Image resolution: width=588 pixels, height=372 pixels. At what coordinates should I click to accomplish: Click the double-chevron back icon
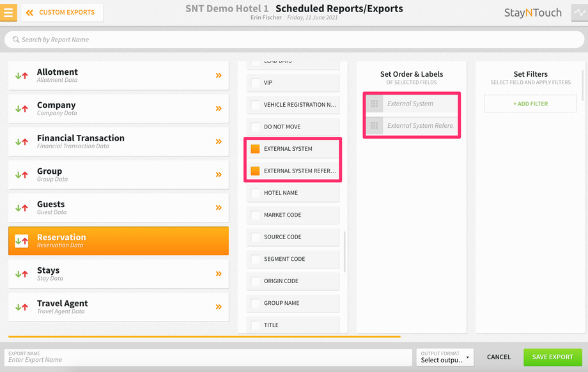(x=29, y=13)
